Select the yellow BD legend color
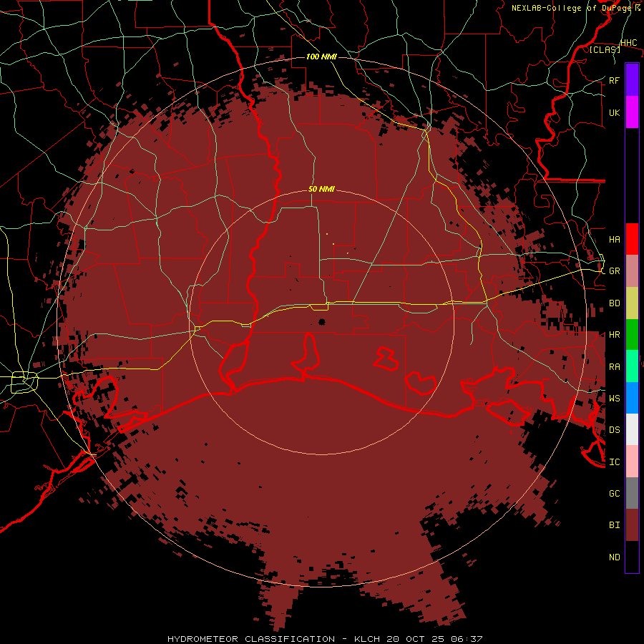644x644 pixels. coord(632,303)
